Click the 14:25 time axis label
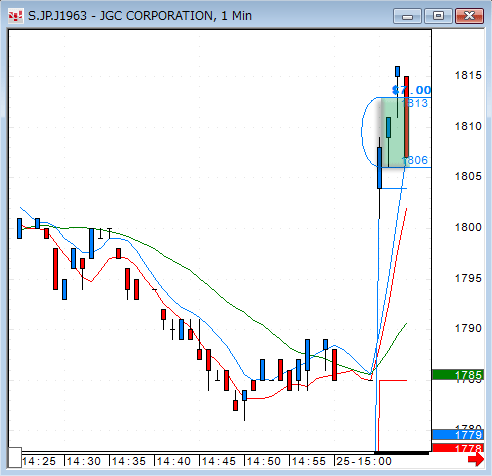Screen dimensions: 492x476 point(39,461)
